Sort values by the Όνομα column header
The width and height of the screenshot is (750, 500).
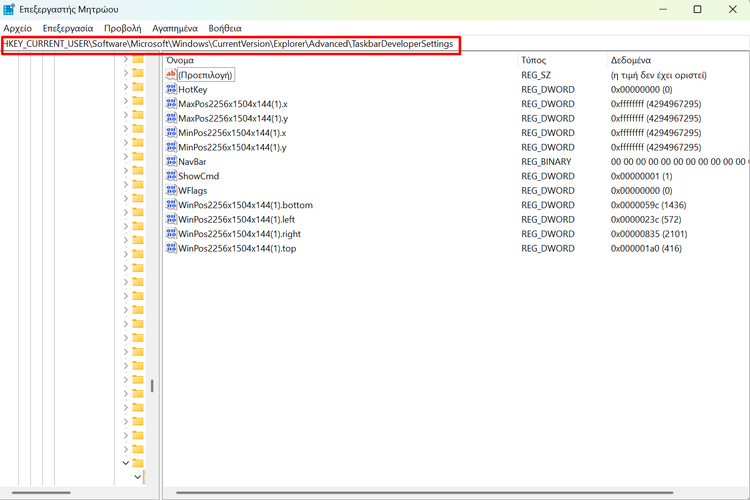(180, 60)
